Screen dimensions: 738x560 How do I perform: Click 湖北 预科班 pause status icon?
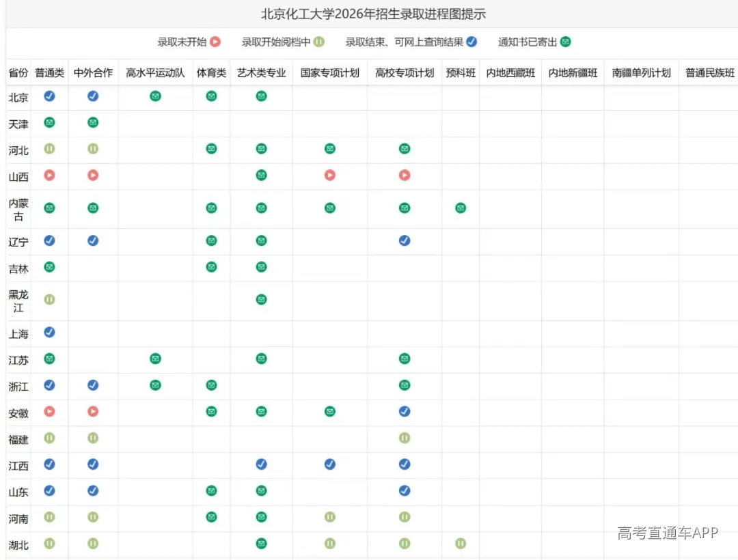tap(461, 544)
